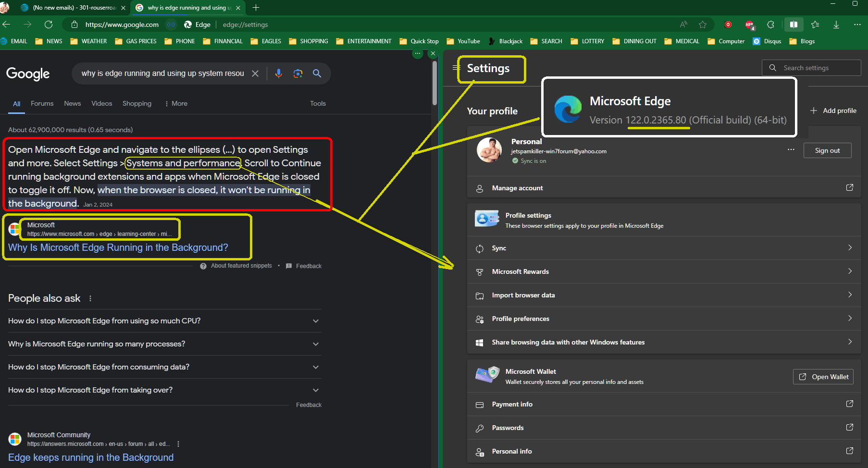The image size is (868, 468).
Task: Switch to Shopping search tab
Action: 137,104
